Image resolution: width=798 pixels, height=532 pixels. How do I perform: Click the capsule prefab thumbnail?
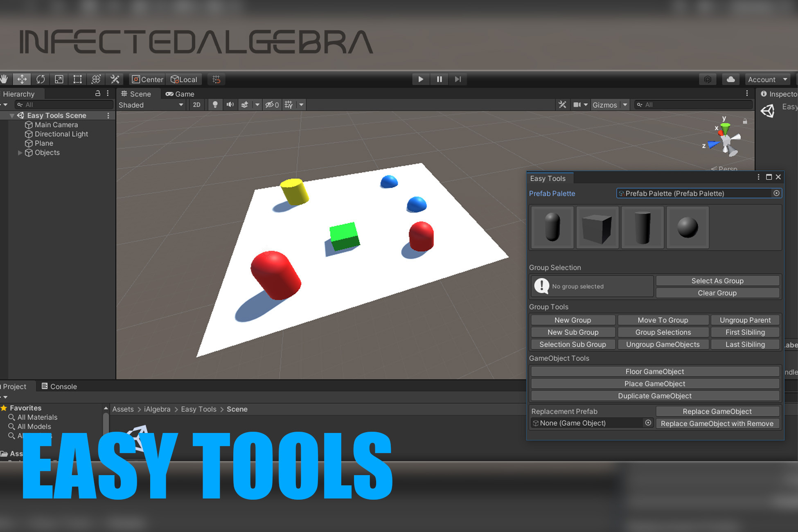click(552, 228)
